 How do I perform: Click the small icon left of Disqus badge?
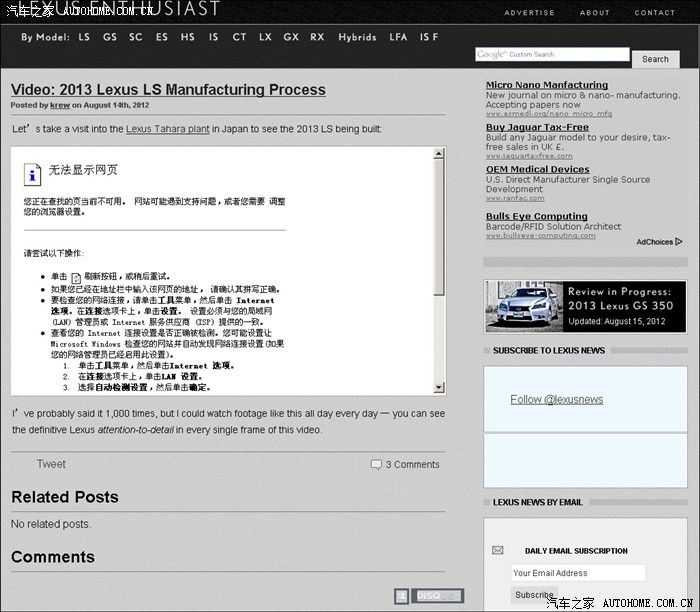(401, 596)
